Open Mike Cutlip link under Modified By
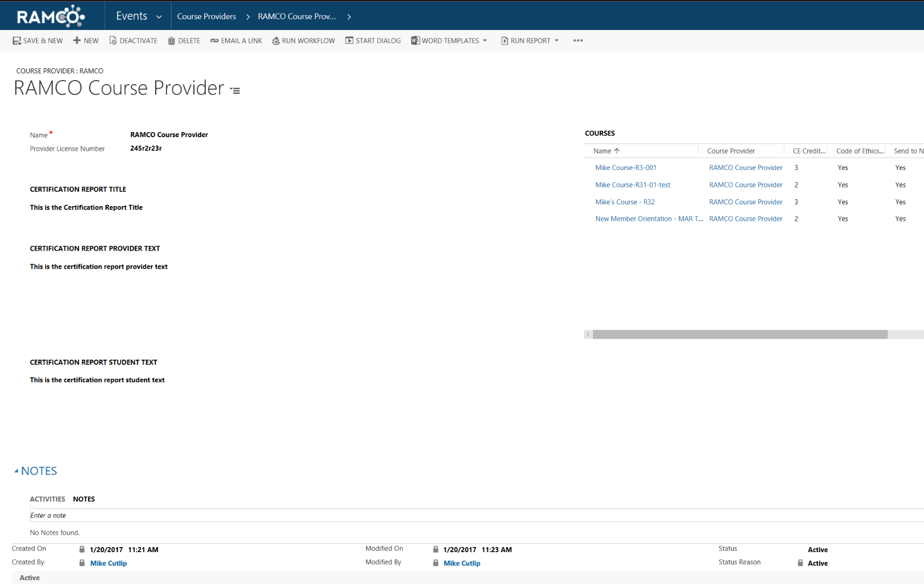This screenshot has width=924, height=586. [461, 563]
